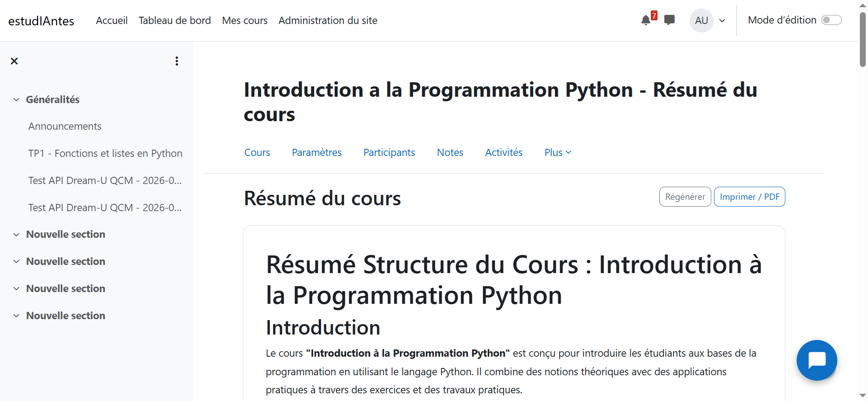
Task: Select the first Nouvelle section title
Action: point(65,235)
